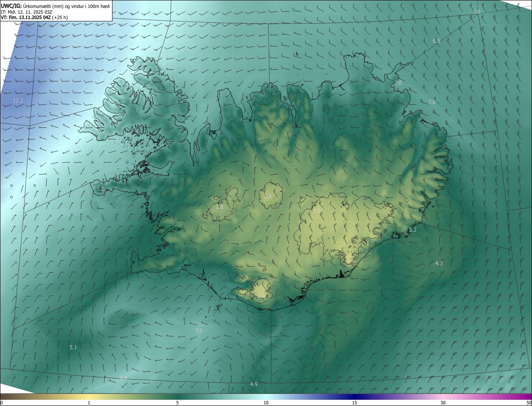Select the 2.2 value on the large glacier
The image size is (532, 406).
317,211
